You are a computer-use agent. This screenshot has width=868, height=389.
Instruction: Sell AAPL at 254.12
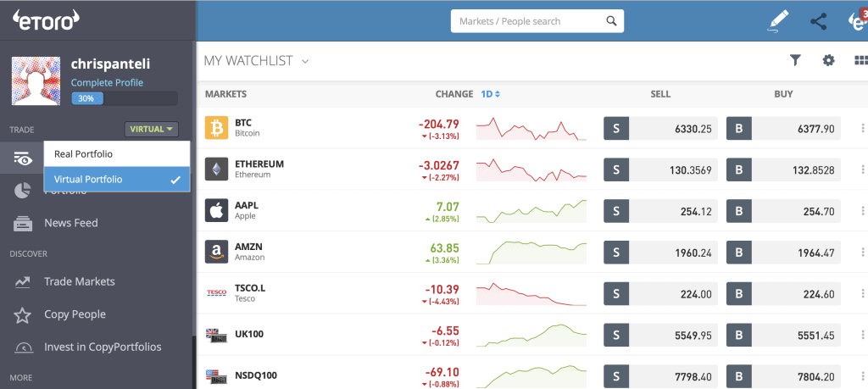[660, 211]
